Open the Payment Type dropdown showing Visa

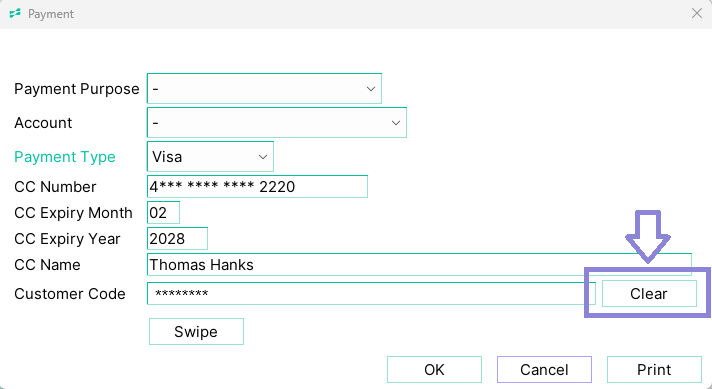click(210, 157)
